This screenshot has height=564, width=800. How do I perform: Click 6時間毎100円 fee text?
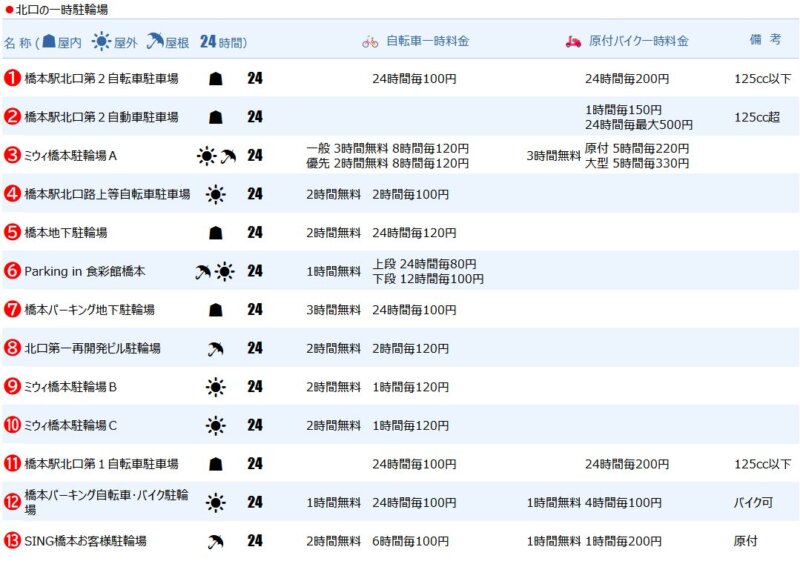point(411,541)
